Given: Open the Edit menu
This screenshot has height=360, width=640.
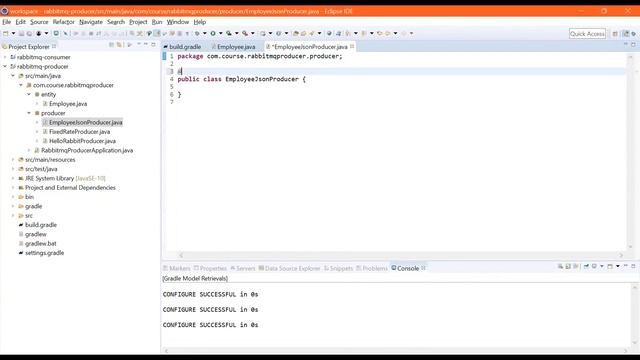Looking at the screenshot, I should pyautogui.click(x=20, y=22).
